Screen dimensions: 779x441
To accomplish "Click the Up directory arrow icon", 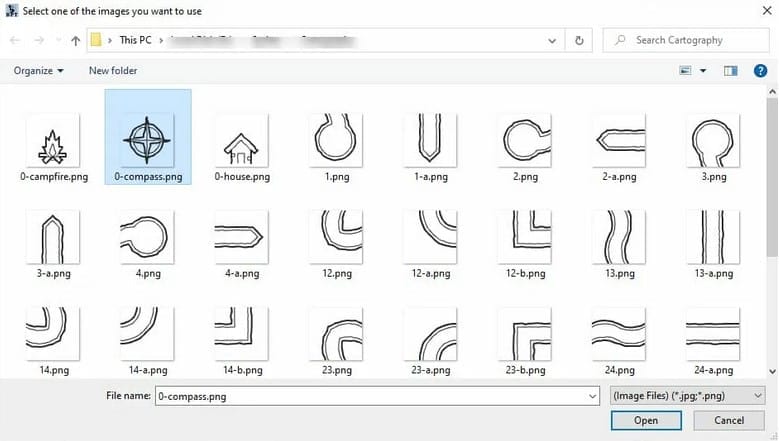I will point(76,41).
